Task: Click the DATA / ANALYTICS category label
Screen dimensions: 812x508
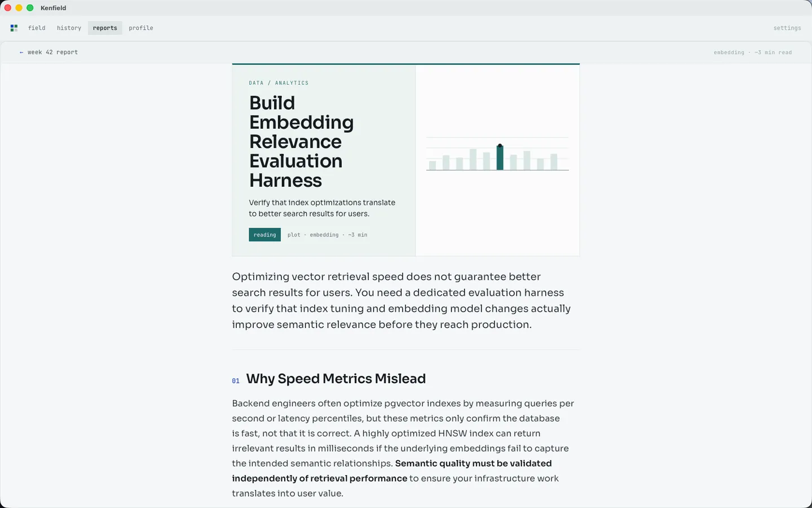Action: [x=279, y=83]
